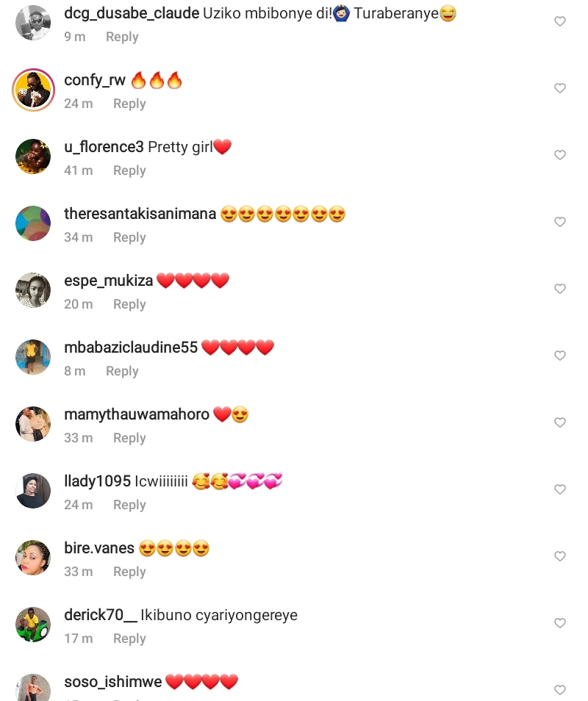The width and height of the screenshot is (588, 701).
Task: Like espe_mukiza's comment
Action: [x=560, y=288]
